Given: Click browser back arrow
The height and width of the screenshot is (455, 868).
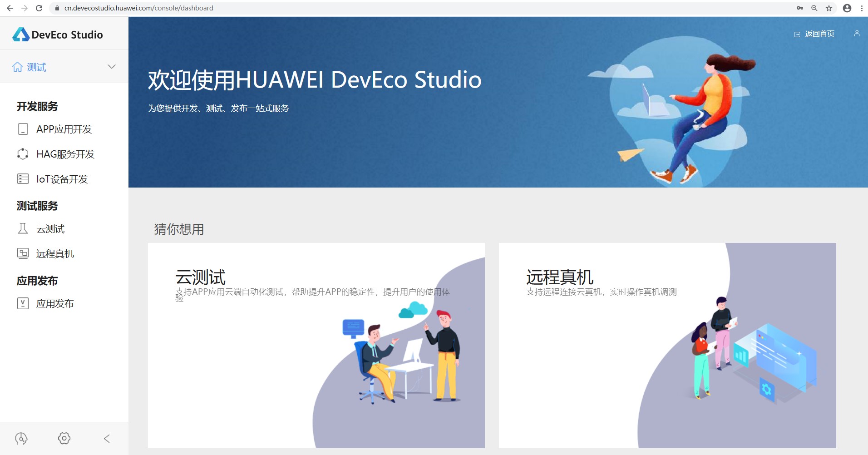Looking at the screenshot, I should pyautogui.click(x=10, y=8).
